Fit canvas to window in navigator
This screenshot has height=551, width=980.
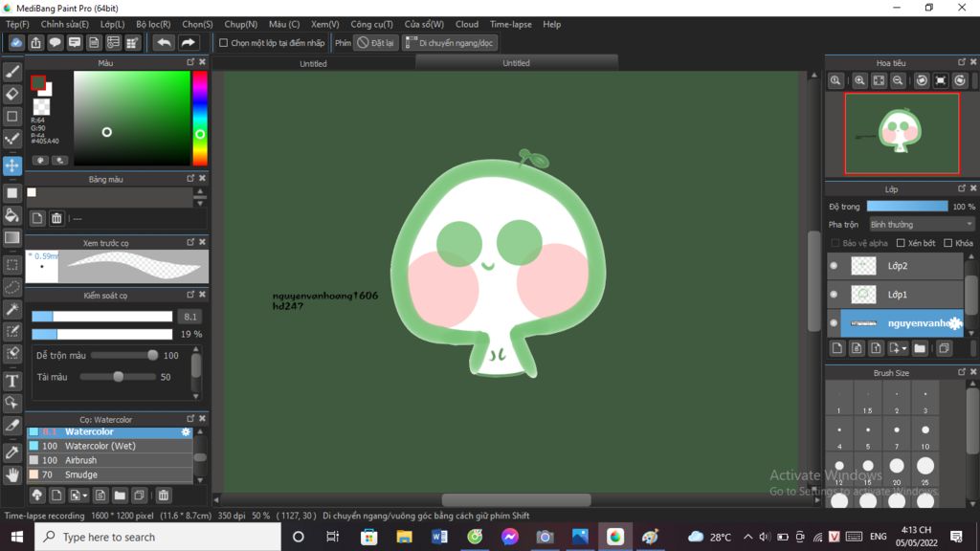(879, 80)
